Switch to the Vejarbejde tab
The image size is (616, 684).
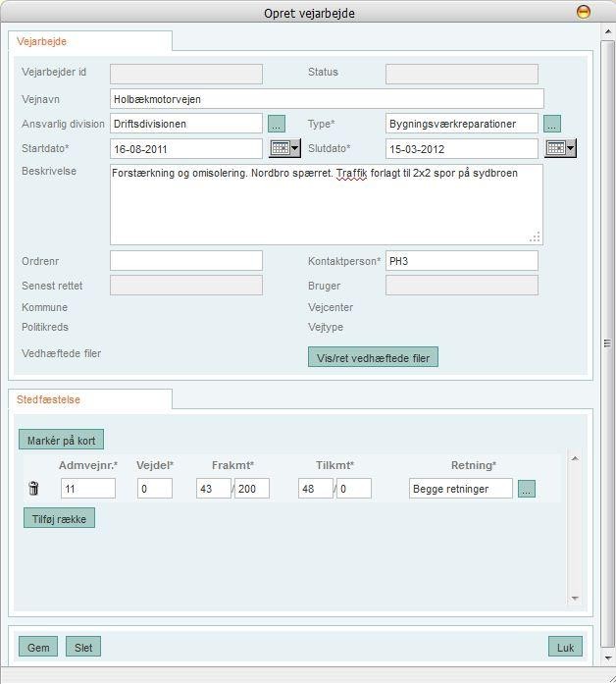pyautogui.click(x=42, y=41)
